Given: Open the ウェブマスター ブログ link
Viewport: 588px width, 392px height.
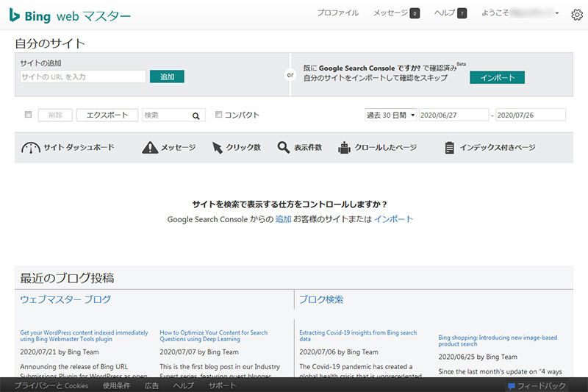Looking at the screenshot, I should tap(65, 299).
